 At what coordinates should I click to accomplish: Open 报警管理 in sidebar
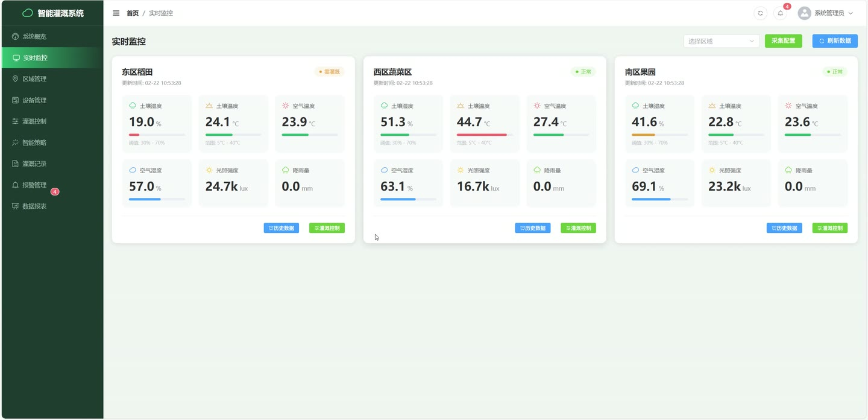coord(52,185)
